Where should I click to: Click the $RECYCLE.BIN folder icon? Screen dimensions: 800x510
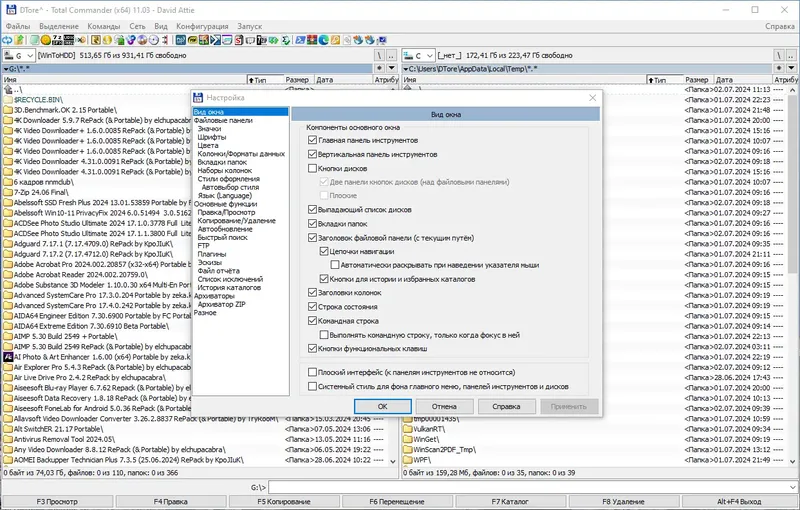pos(8,99)
